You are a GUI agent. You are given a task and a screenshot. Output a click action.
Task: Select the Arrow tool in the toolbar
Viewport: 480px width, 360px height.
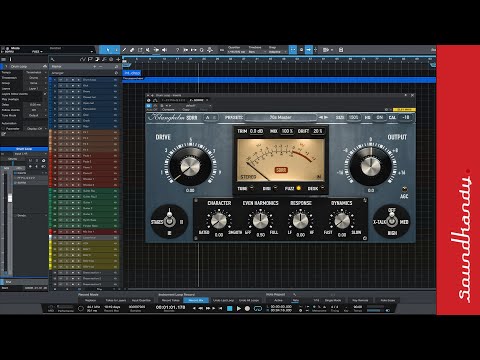point(108,50)
